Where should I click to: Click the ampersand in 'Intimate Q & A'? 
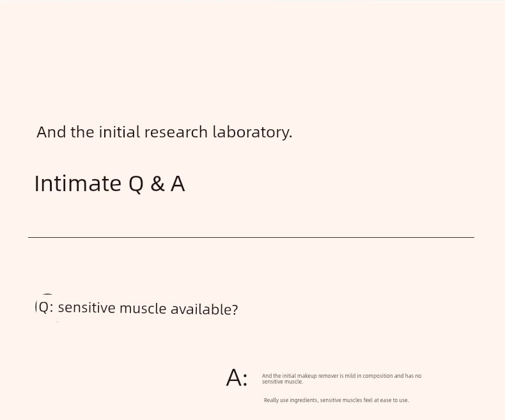(157, 184)
